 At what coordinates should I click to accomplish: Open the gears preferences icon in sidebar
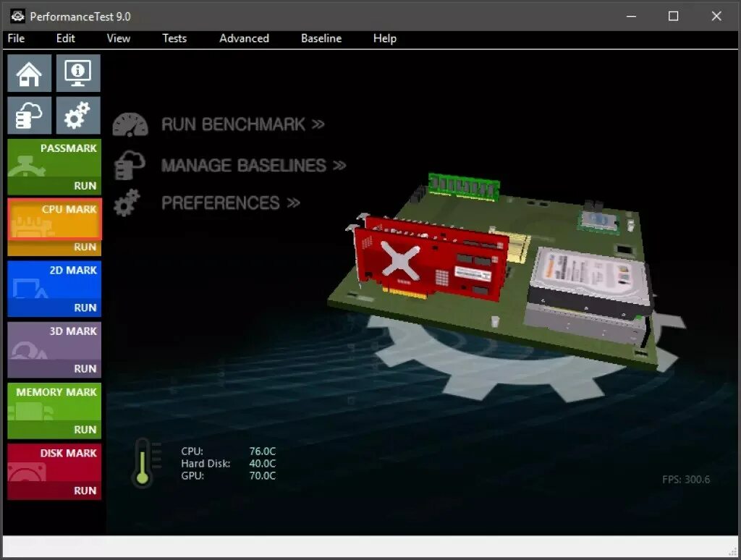[x=78, y=116]
